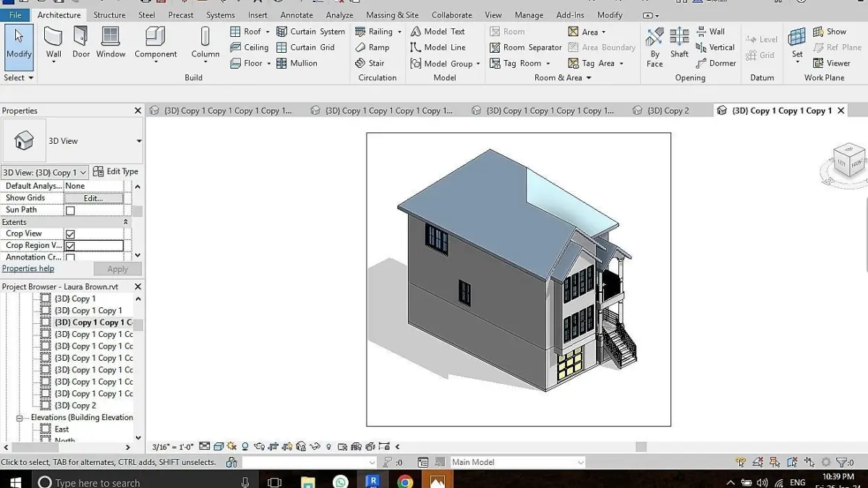Switch to the Collaborate ribbon tab
Image resolution: width=868 pixels, height=488 pixels.
pos(453,14)
